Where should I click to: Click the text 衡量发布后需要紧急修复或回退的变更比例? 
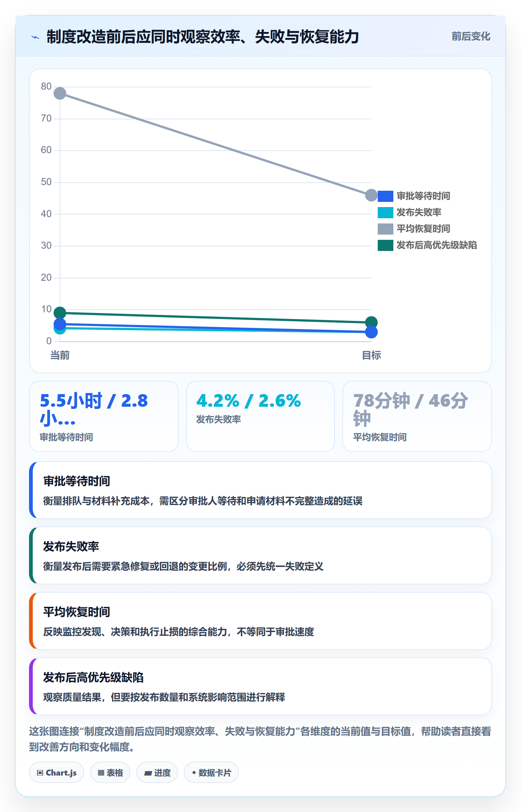135,567
